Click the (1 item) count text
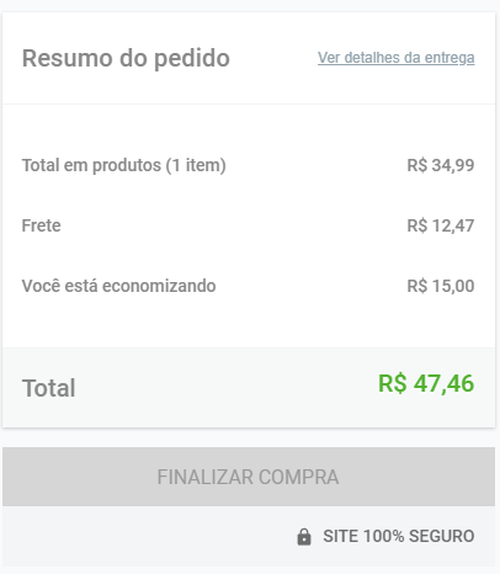 pyautogui.click(x=196, y=165)
